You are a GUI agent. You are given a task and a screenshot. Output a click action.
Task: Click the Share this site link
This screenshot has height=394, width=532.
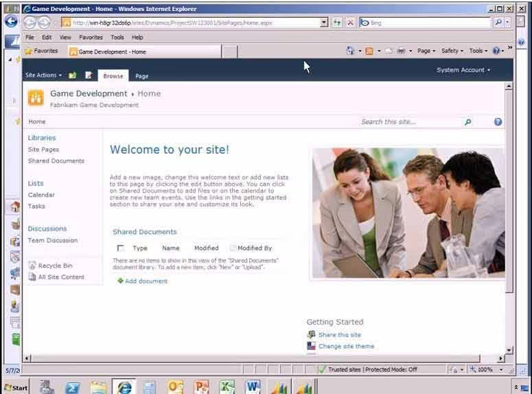[x=340, y=334]
